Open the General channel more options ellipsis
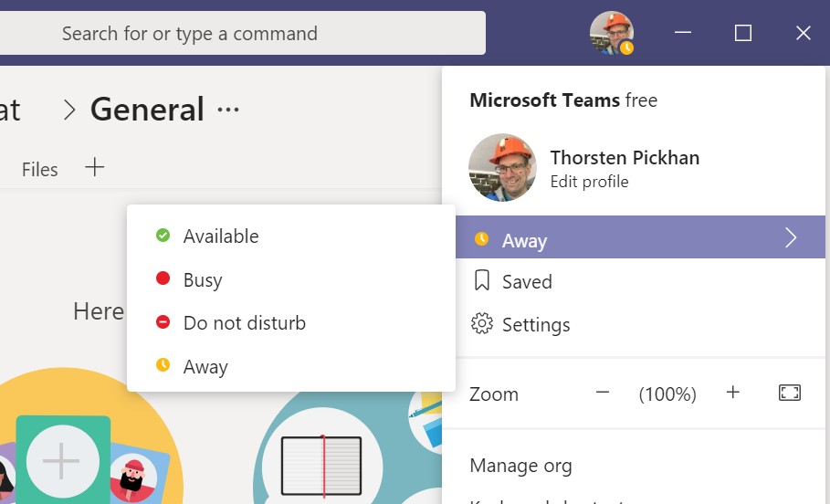 point(228,110)
